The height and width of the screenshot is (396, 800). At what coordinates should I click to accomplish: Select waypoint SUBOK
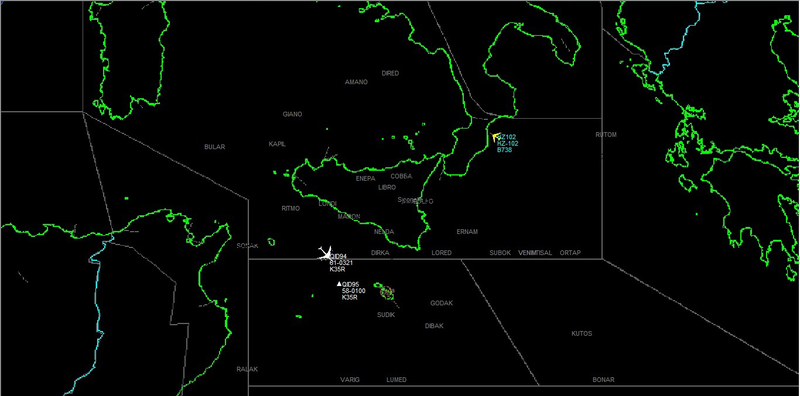click(x=501, y=253)
